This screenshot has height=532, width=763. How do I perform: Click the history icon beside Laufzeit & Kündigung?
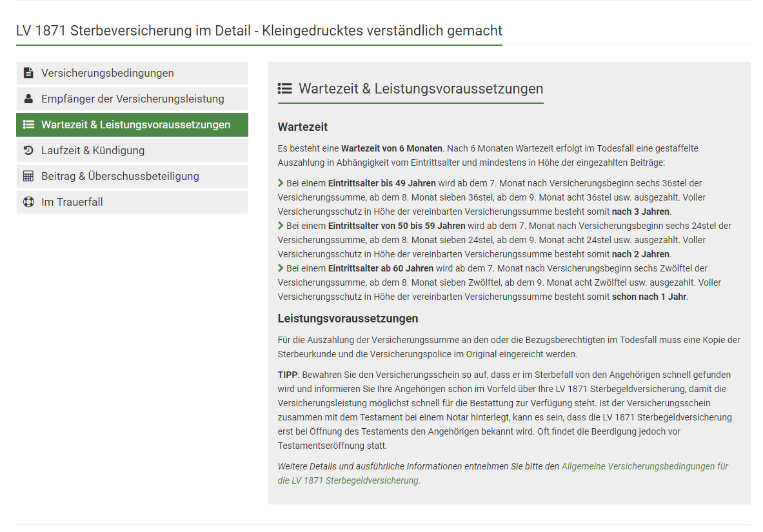coord(29,150)
